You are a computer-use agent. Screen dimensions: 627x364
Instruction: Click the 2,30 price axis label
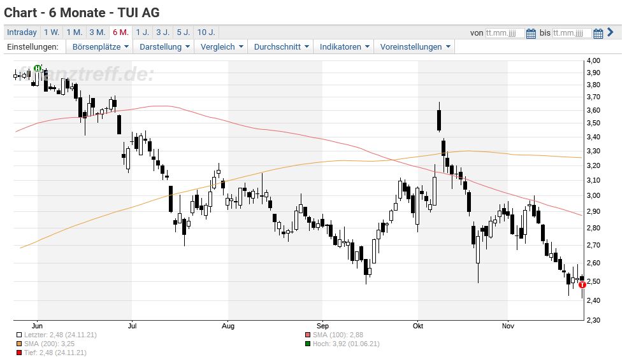(593, 320)
